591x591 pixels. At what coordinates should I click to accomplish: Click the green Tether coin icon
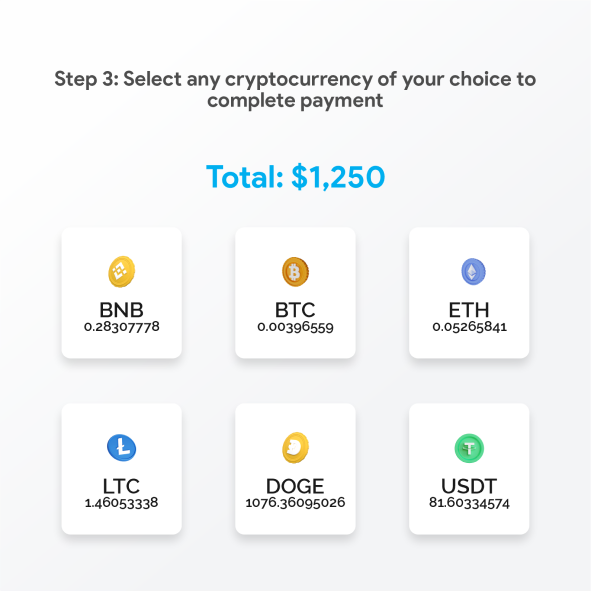click(x=469, y=448)
